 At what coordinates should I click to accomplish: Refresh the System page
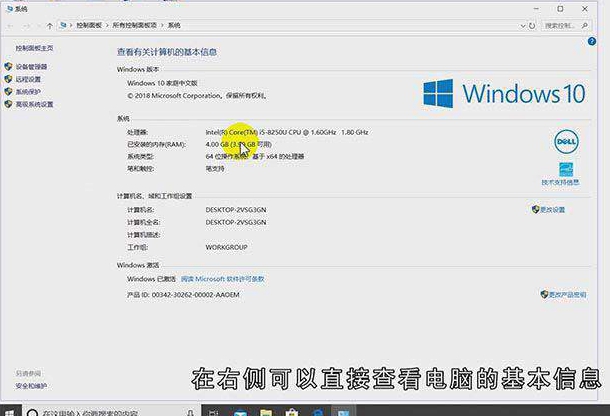click(x=532, y=26)
